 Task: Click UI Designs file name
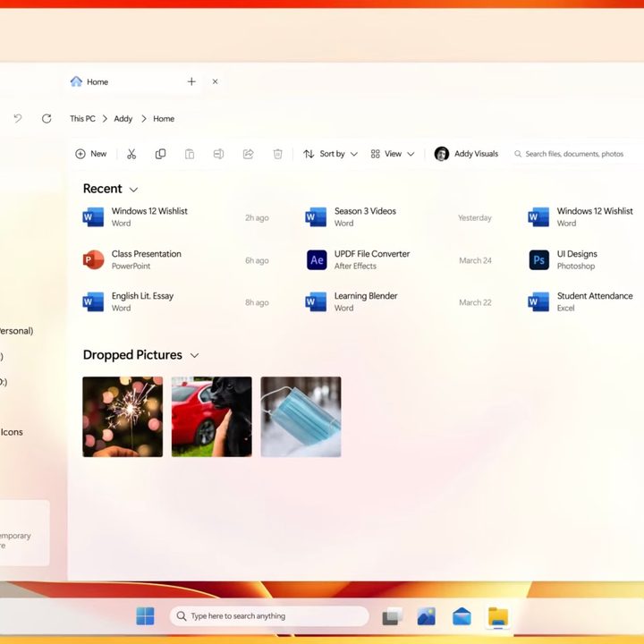click(x=577, y=254)
